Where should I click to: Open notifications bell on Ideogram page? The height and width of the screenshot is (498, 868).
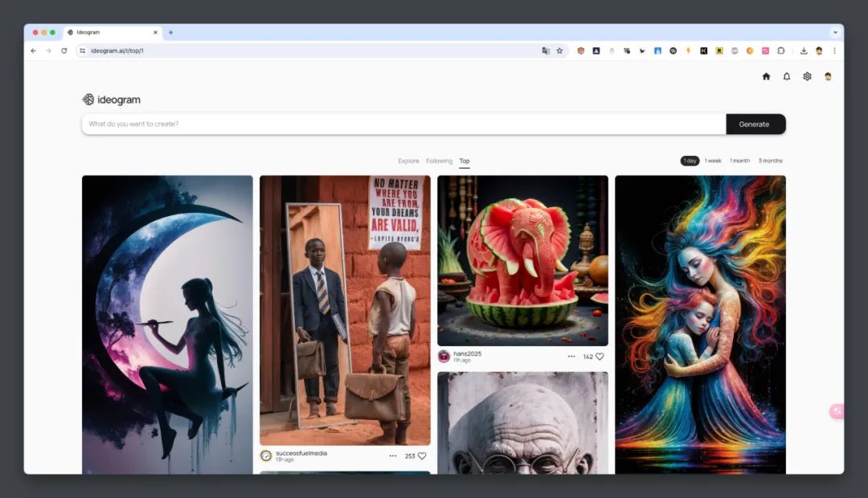click(x=787, y=76)
